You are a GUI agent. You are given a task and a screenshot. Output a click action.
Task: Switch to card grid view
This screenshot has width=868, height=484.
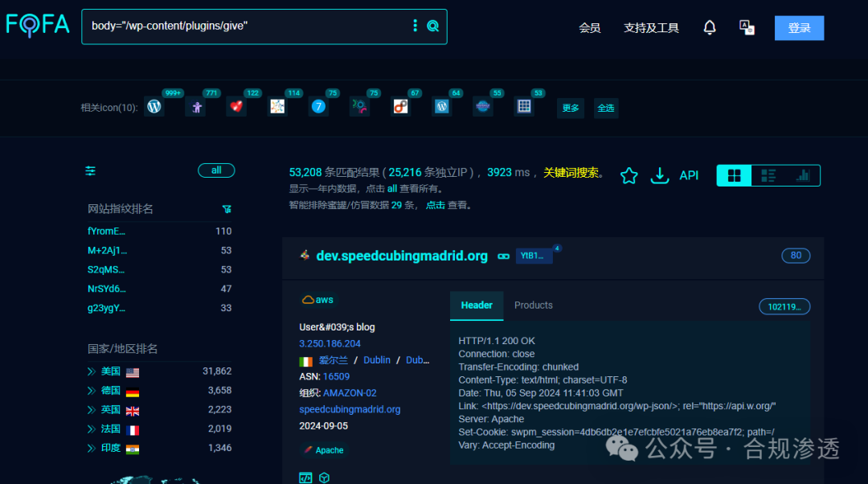point(734,175)
